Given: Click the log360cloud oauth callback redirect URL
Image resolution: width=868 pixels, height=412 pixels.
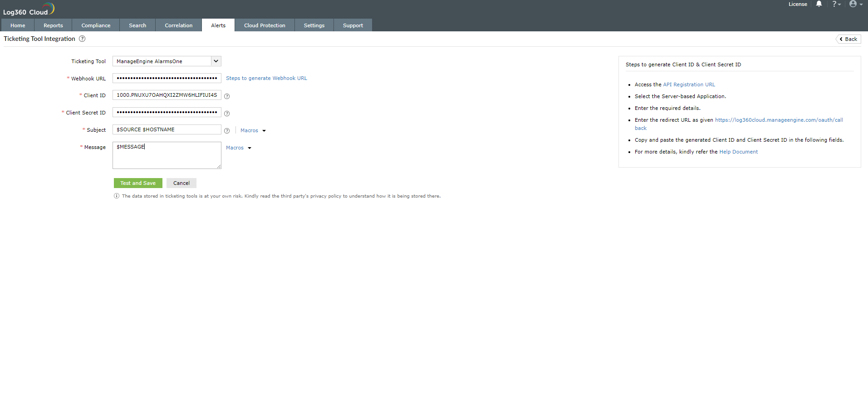Looking at the screenshot, I should (779, 120).
